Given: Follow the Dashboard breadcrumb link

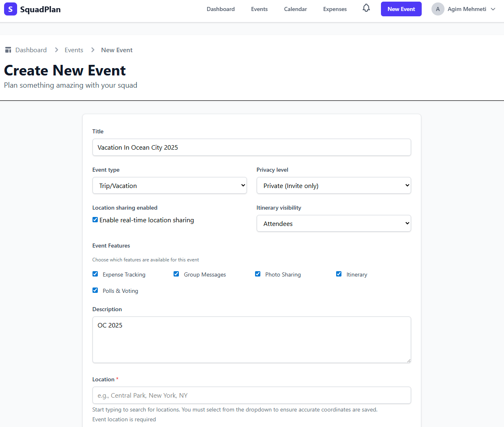Looking at the screenshot, I should 31,49.
